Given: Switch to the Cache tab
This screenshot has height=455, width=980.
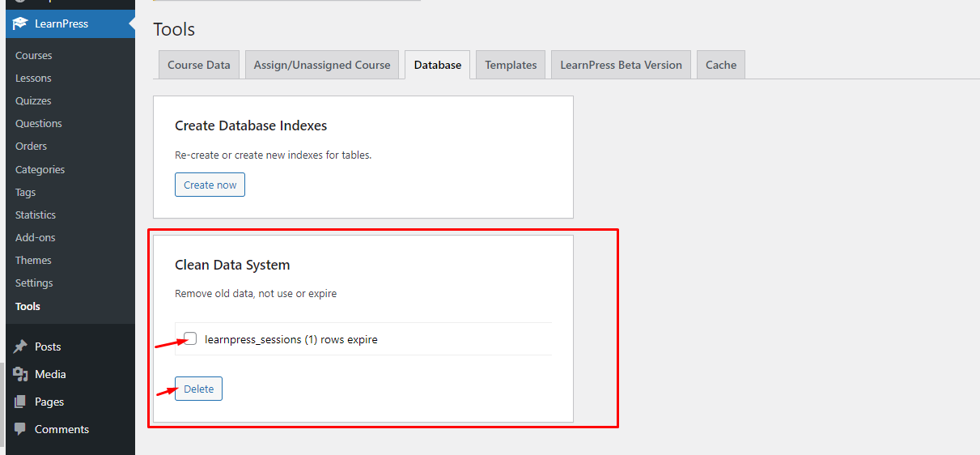Looking at the screenshot, I should [x=721, y=65].
